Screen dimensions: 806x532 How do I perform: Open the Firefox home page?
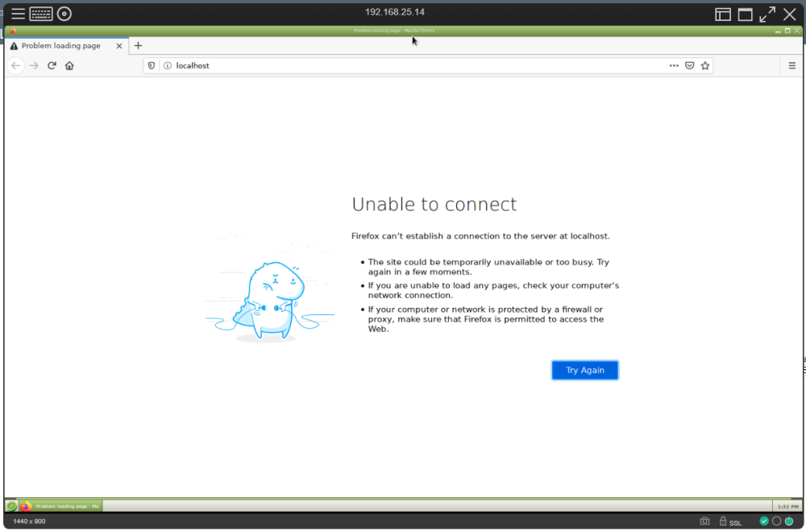click(69, 66)
